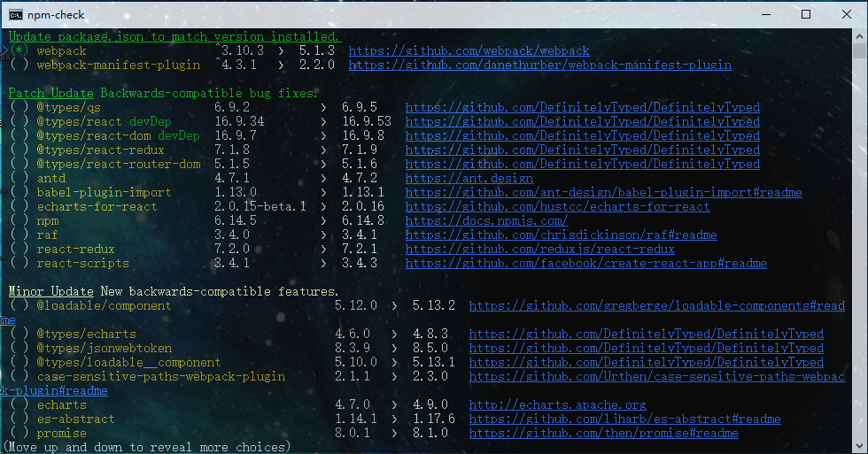Open the then/promise readme link
Image resolution: width=868 pixels, height=454 pixels.
coord(603,433)
